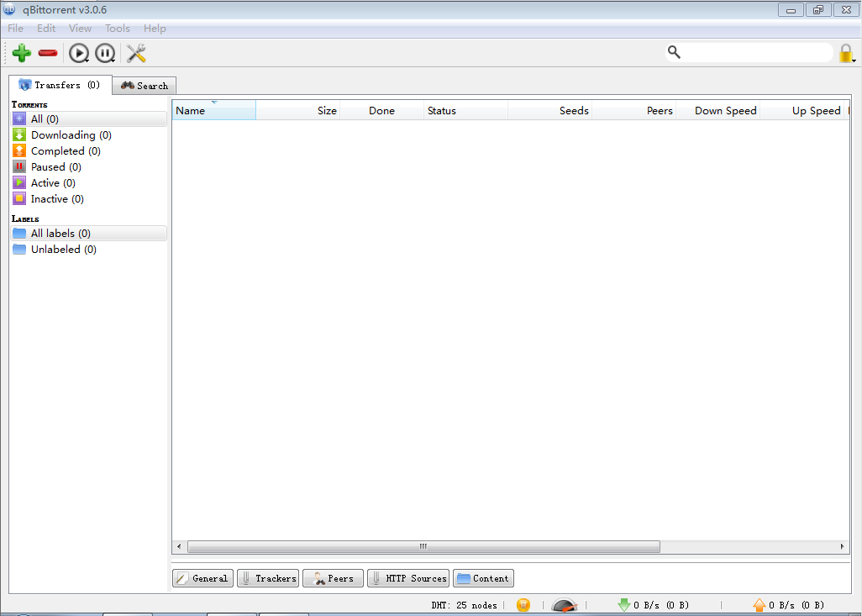Open the View menu
The height and width of the screenshot is (616, 862).
coord(81,29)
